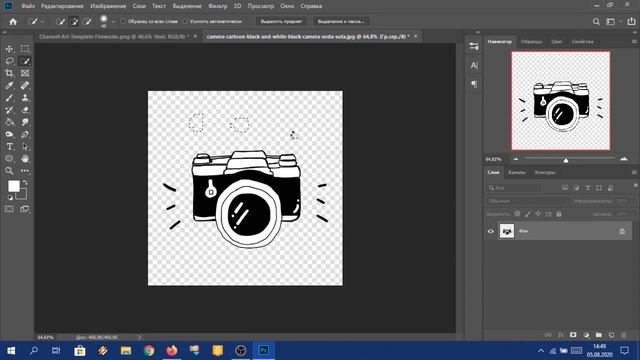Select the Quick Selection tool in toolbox

[x=25, y=61]
